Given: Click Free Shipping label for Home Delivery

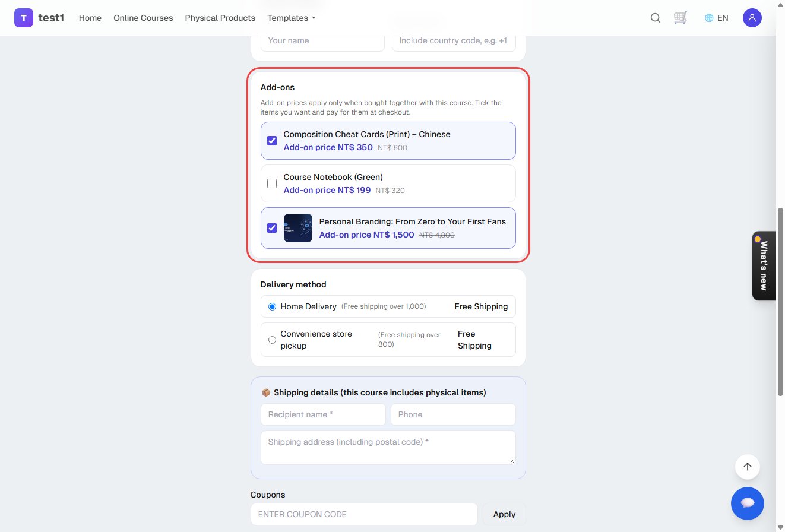Looking at the screenshot, I should 481,306.
